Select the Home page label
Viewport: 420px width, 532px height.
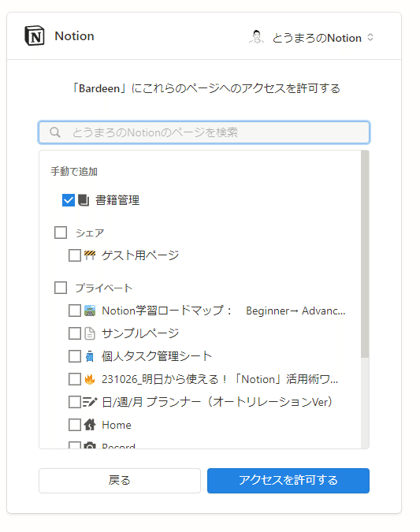(x=117, y=425)
